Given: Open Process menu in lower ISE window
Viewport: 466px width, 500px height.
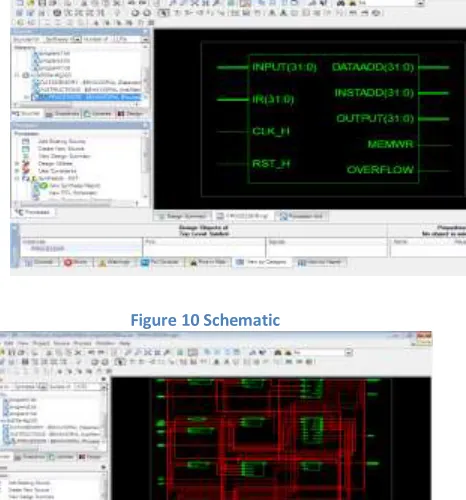Looking at the screenshot, I should pyautogui.click(x=82, y=343).
